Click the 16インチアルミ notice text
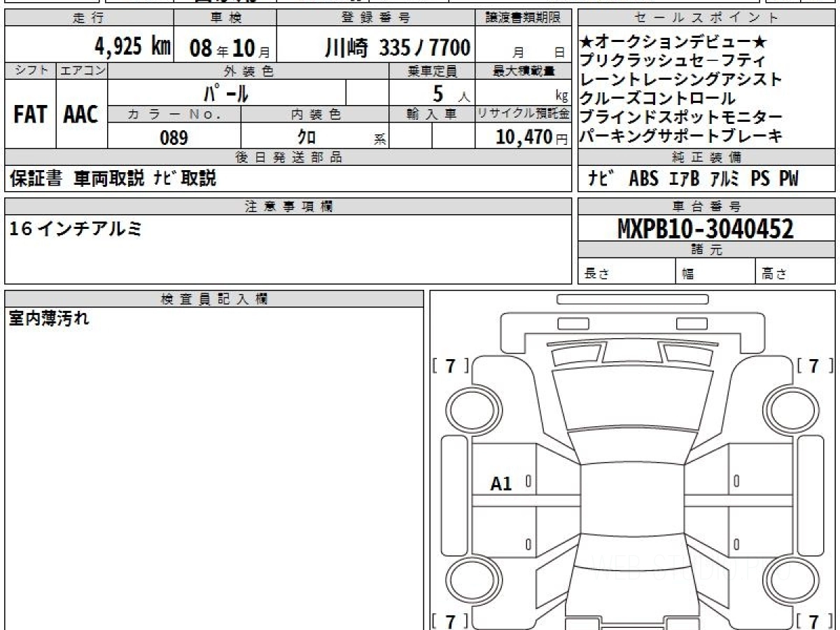The width and height of the screenshot is (840, 630). 77,228
